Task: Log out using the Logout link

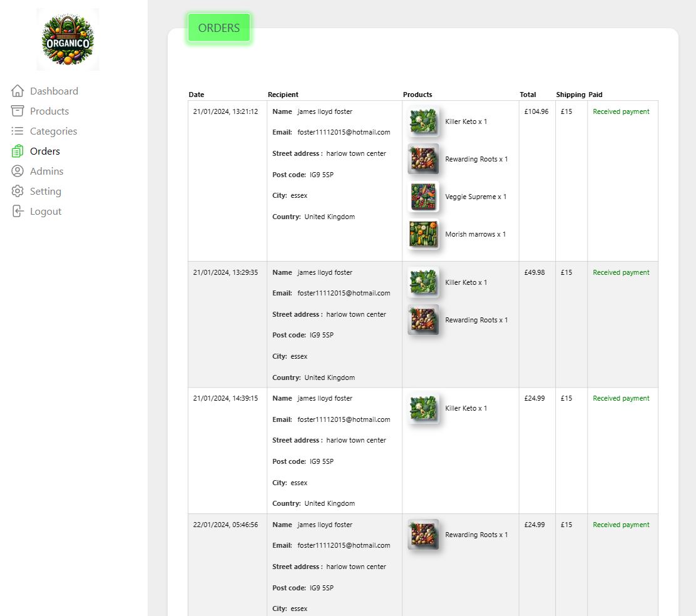Action: (x=46, y=211)
